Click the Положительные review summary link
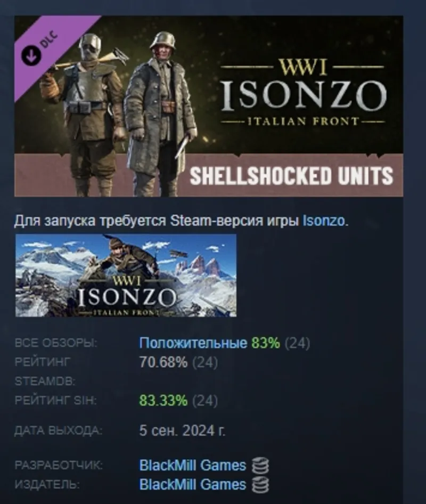Viewport: 426px width, 504px height. pos(193,343)
